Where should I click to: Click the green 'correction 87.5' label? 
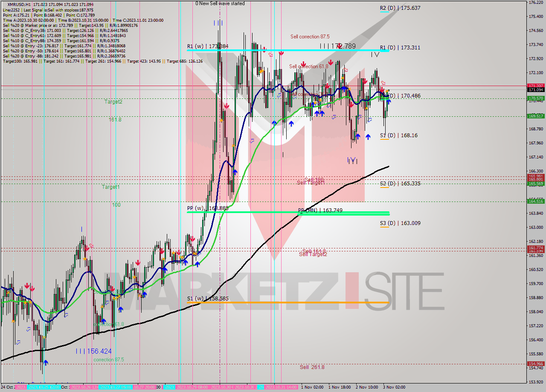click(x=109, y=360)
